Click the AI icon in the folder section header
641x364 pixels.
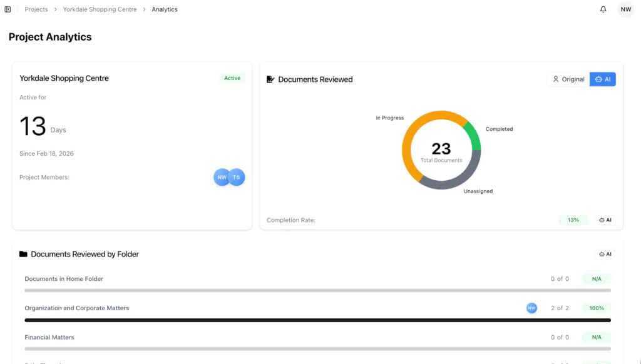click(x=605, y=254)
